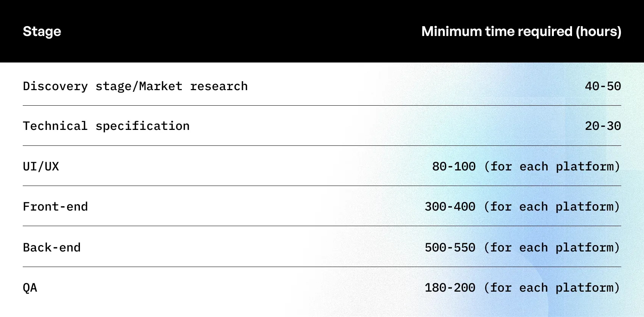The image size is (644, 317).
Task: Select the QA stage label
Action: [x=30, y=288]
